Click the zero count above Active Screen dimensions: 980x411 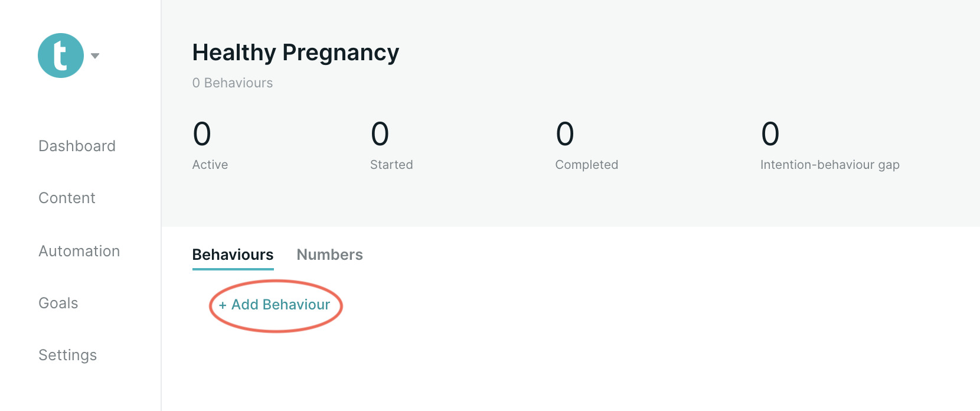tap(202, 134)
